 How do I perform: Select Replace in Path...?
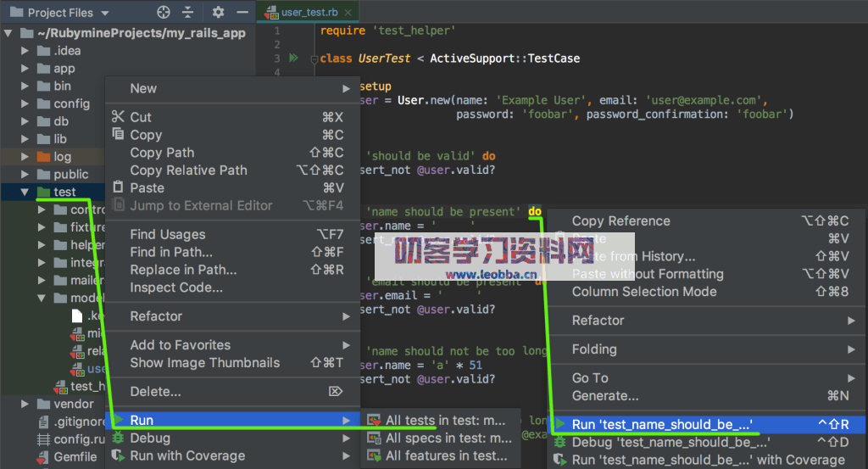point(232,270)
